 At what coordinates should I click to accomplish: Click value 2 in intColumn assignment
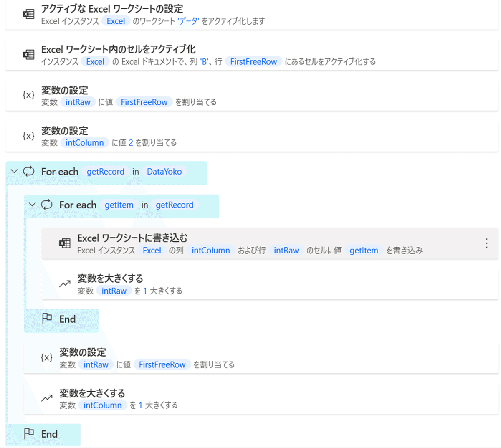(131, 143)
